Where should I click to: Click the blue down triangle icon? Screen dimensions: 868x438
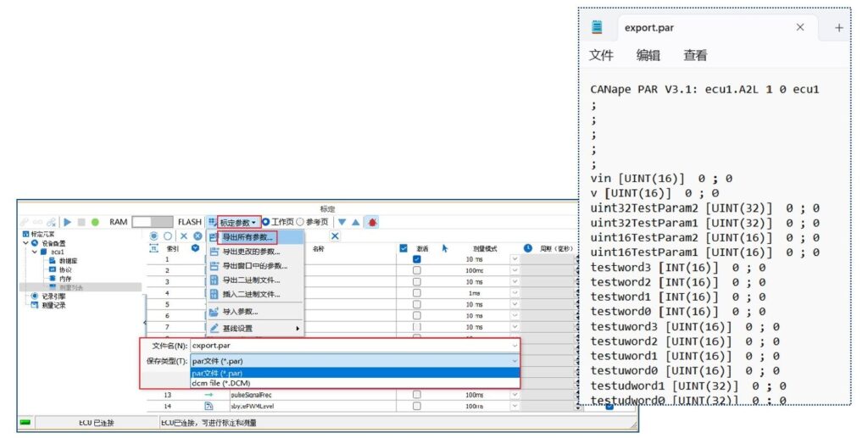coord(342,222)
